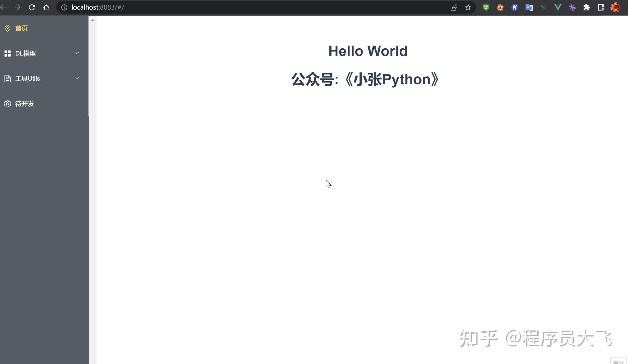This screenshot has width=628, height=364.
Task: Click the Hello World heading text
Action: (368, 50)
